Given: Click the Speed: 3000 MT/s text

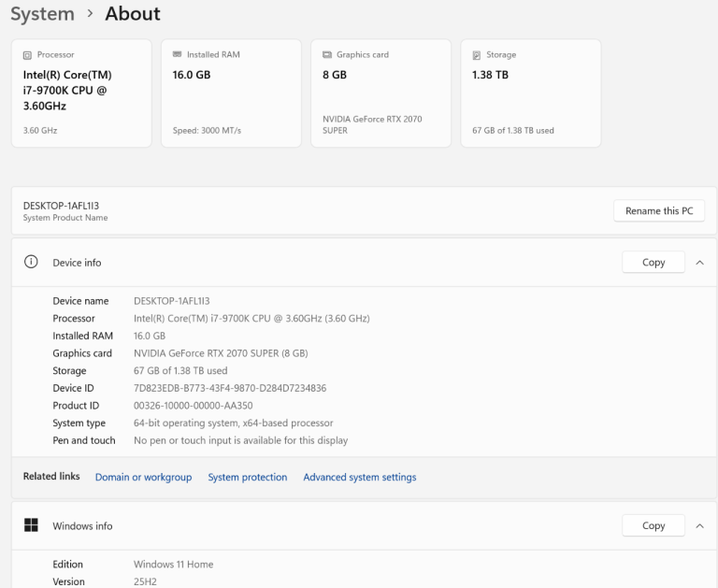Looking at the screenshot, I should coord(207,131).
